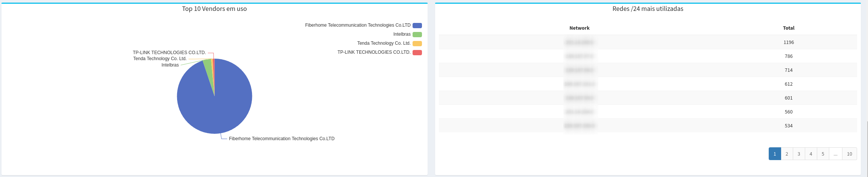The image size is (868, 177).
Task: Toggle the green Intelbras legend swatch
Action: click(x=417, y=35)
